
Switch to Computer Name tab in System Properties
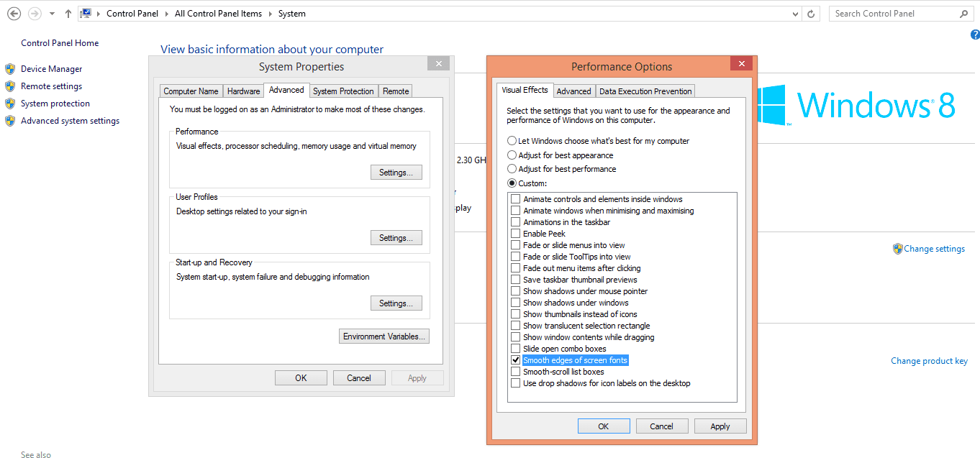(x=191, y=91)
